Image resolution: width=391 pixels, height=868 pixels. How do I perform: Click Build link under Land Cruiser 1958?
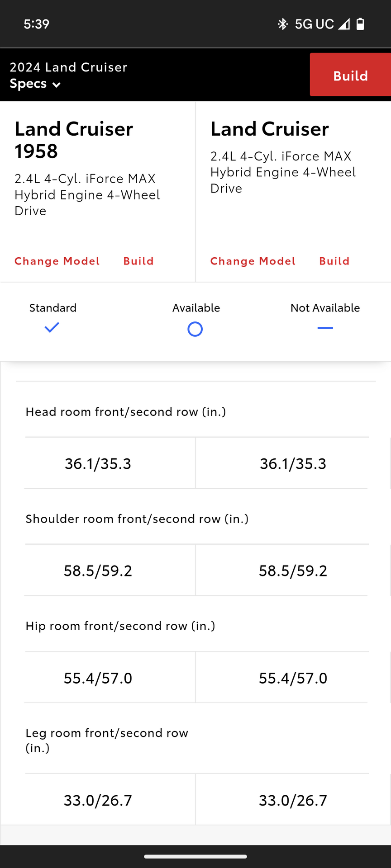click(x=138, y=261)
